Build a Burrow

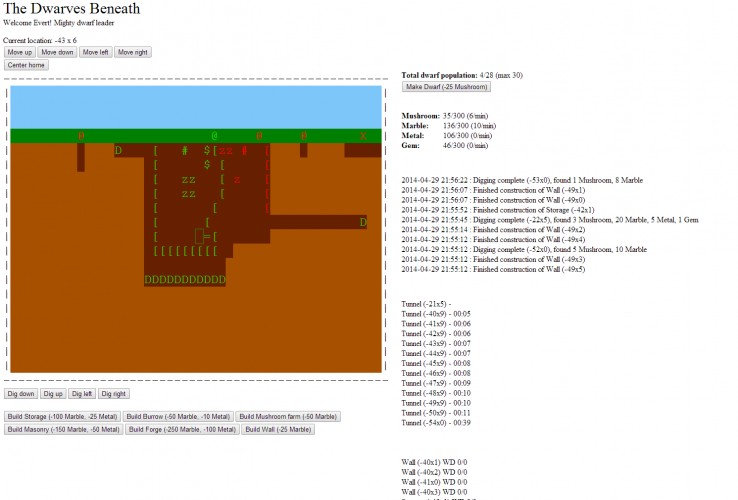click(x=178, y=416)
